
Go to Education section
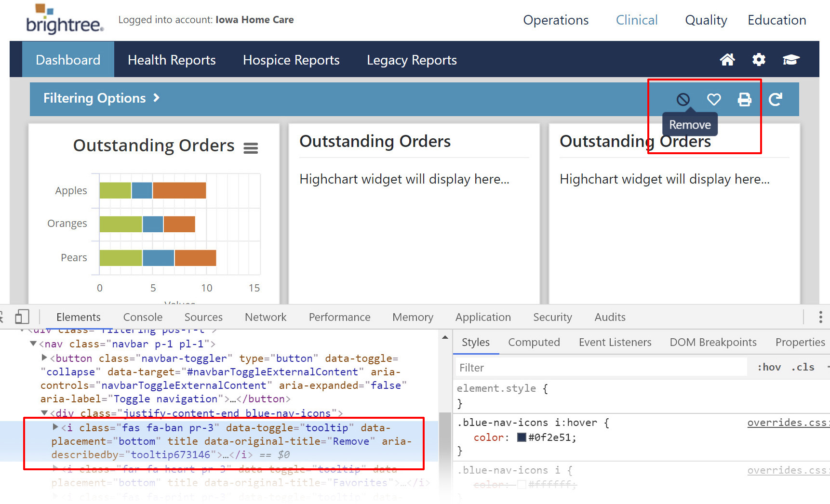point(776,20)
